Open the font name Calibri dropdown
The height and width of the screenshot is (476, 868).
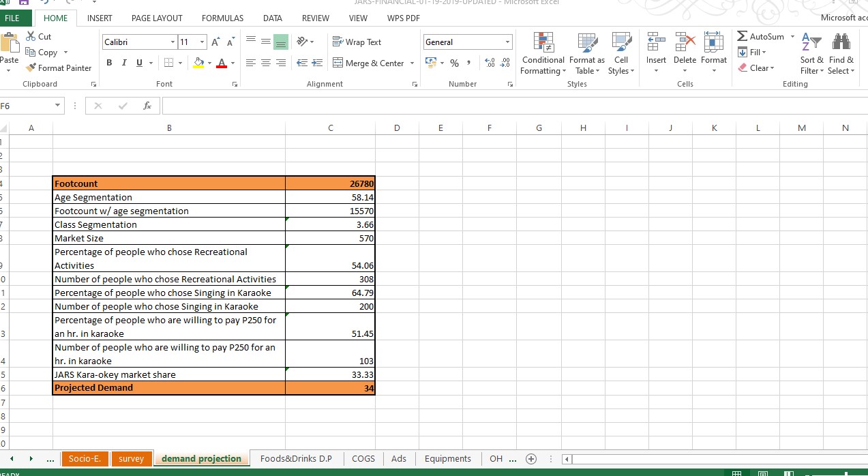point(173,42)
